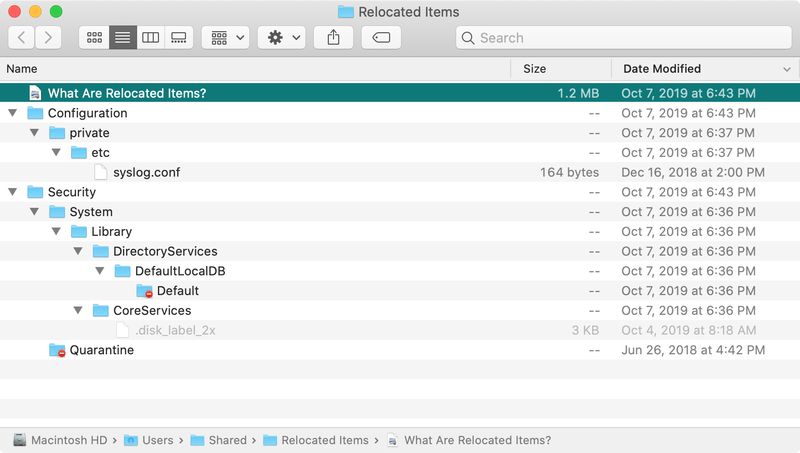The width and height of the screenshot is (800, 453).
Task: Click the '164 bytes' size value
Action: (x=569, y=172)
